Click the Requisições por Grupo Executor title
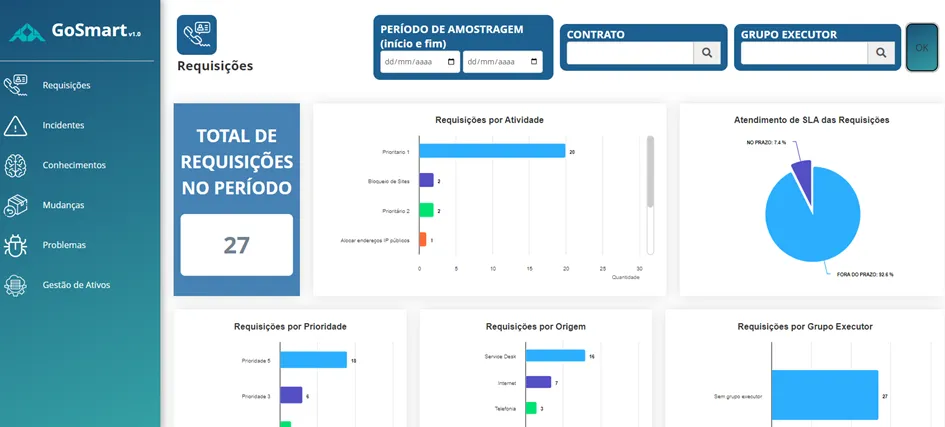 pos(805,326)
